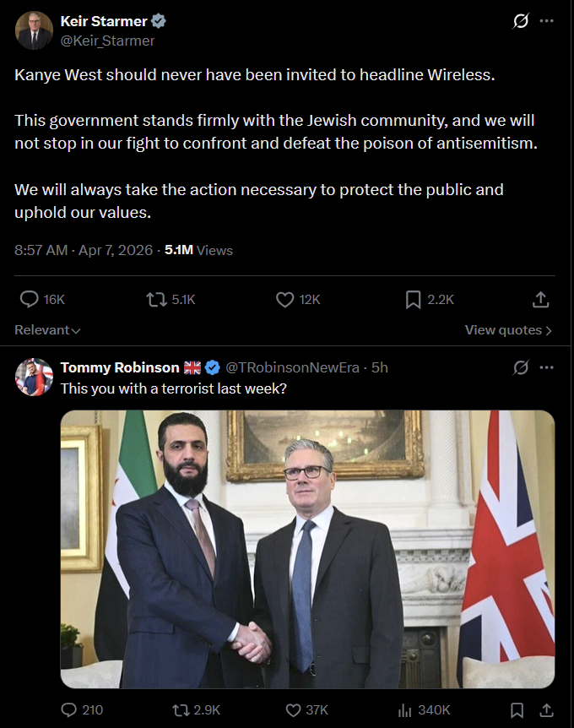574x728 pixels.
Task: Share the main post via share icon
Action: (541, 299)
